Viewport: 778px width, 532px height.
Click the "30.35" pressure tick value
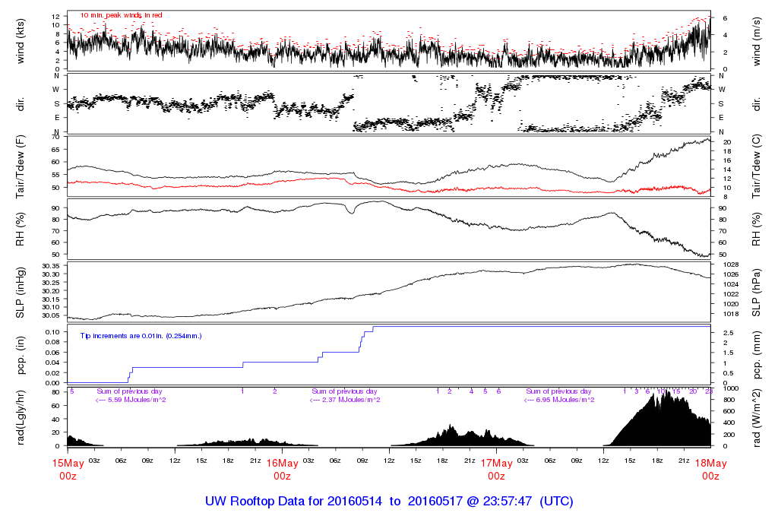click(x=51, y=267)
